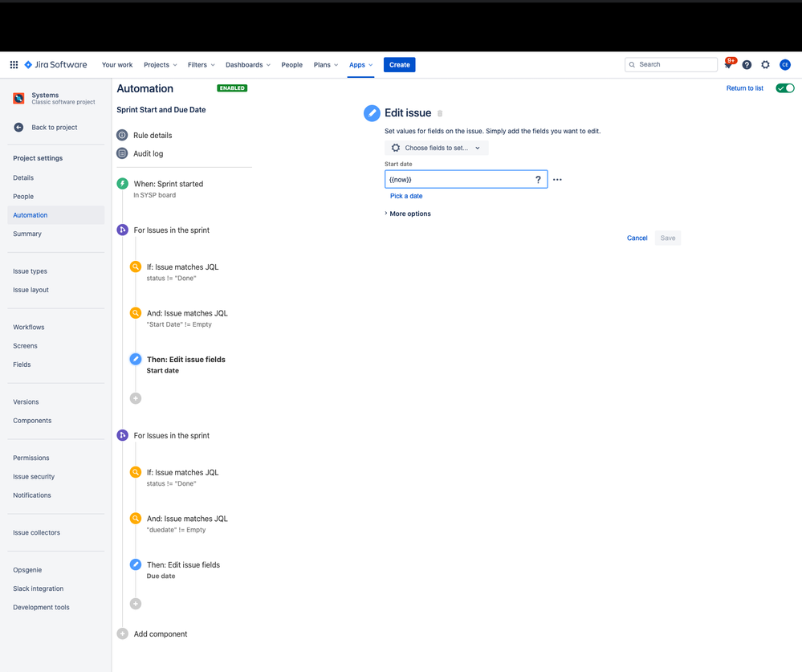Open Issue collectors in the sidebar
This screenshot has width=802, height=672.
pyautogui.click(x=37, y=533)
